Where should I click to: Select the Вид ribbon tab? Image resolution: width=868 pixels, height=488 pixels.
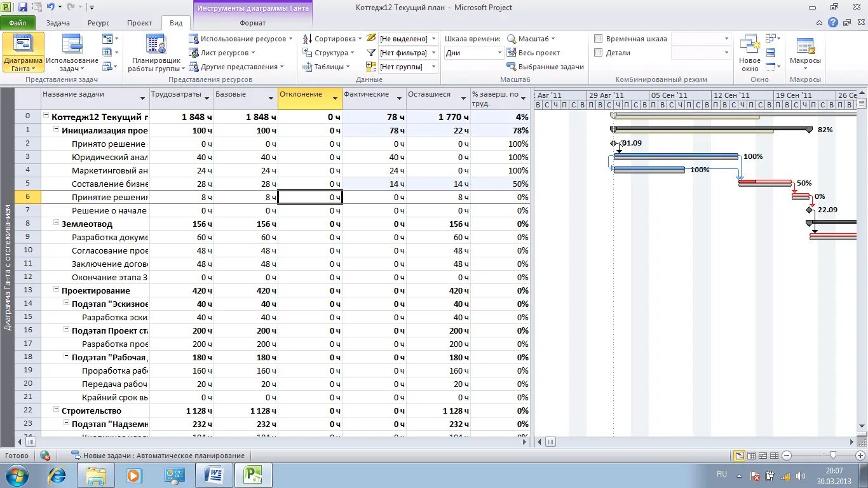(176, 23)
